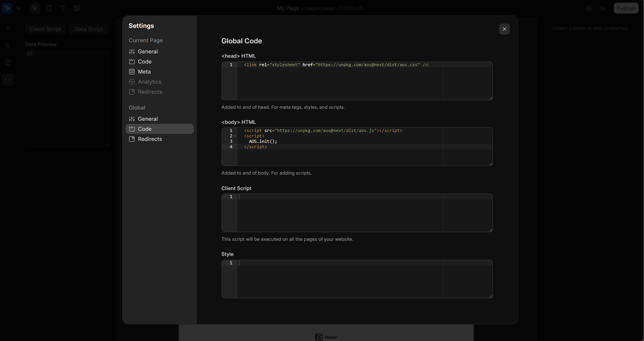Click the sliders icon beside Current Page General
This screenshot has width=644, height=341.
(132, 51)
